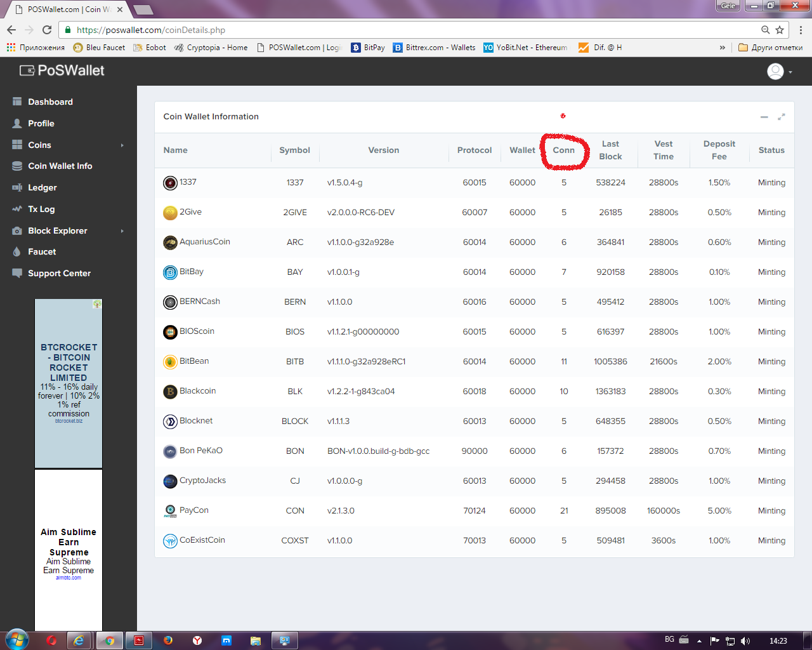Click the 1337 coin icon

[x=170, y=183]
